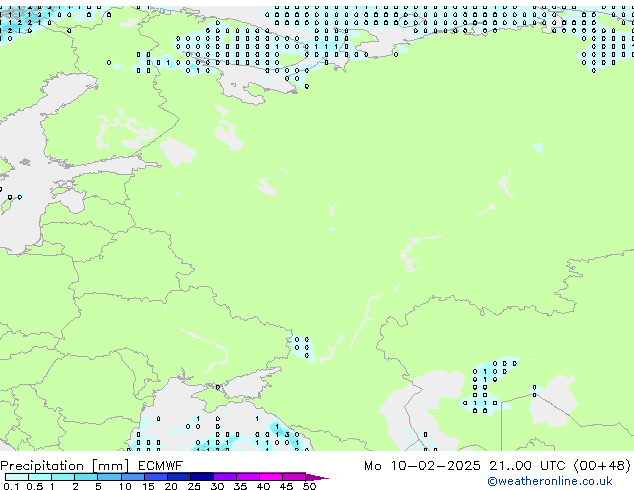Pick the 45–50 mm legend swatch
Viewport: 634px width, 490px height.
294,477
